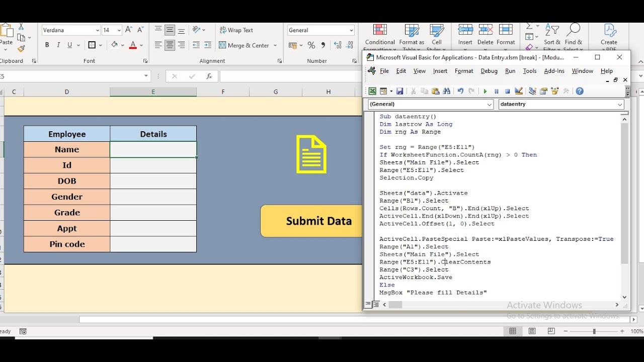644x362 pixels.
Task: Click Sort & Filter button
Action: point(552,37)
